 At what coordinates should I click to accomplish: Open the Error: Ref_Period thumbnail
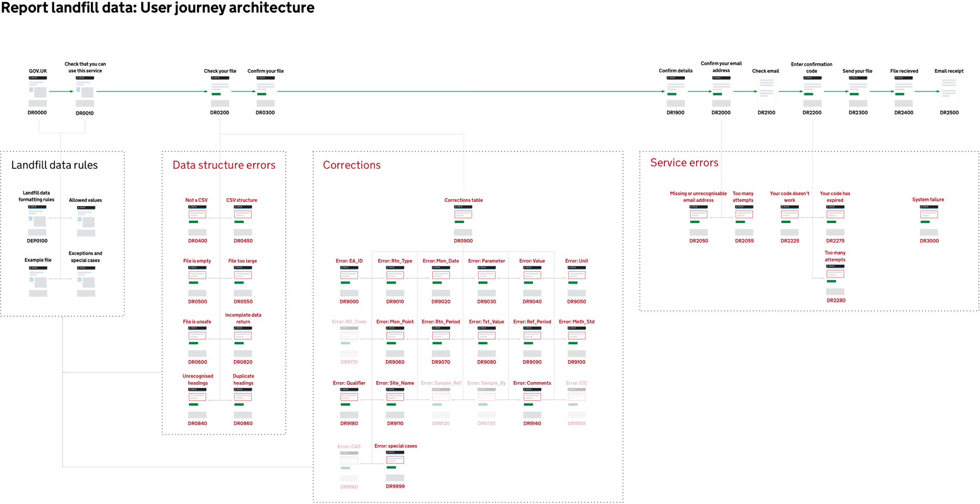click(532, 341)
